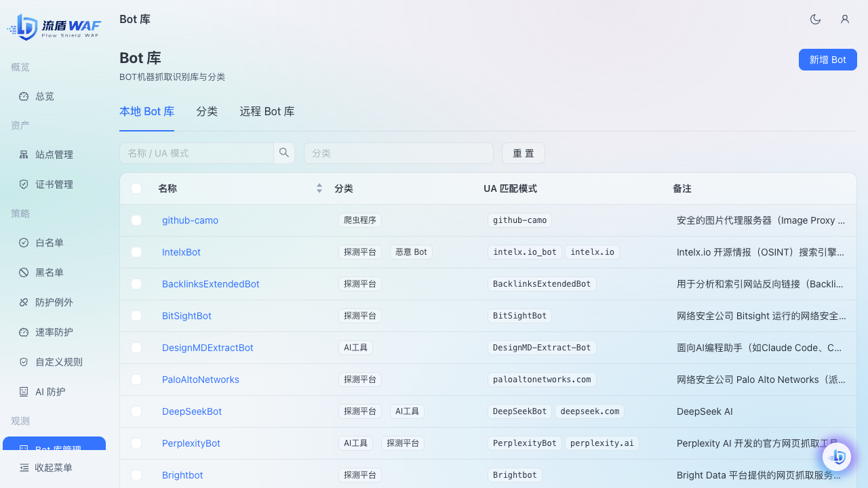The image size is (868, 488).
Task: Check the github-camo row checkbox
Action: coord(136,220)
